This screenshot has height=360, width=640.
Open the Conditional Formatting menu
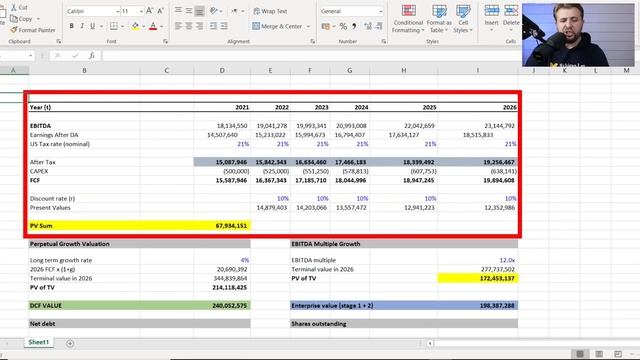tap(408, 19)
